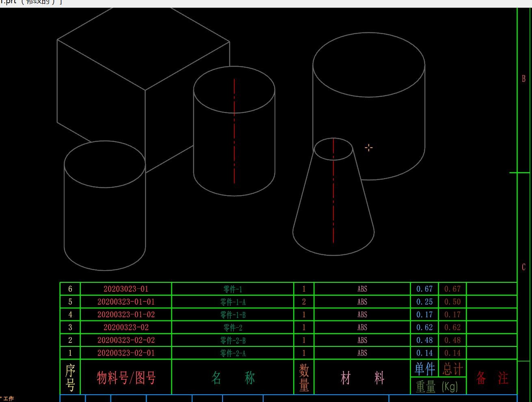Click ABS material in the 零件-2 row
The image size is (532, 402).
click(x=362, y=327)
